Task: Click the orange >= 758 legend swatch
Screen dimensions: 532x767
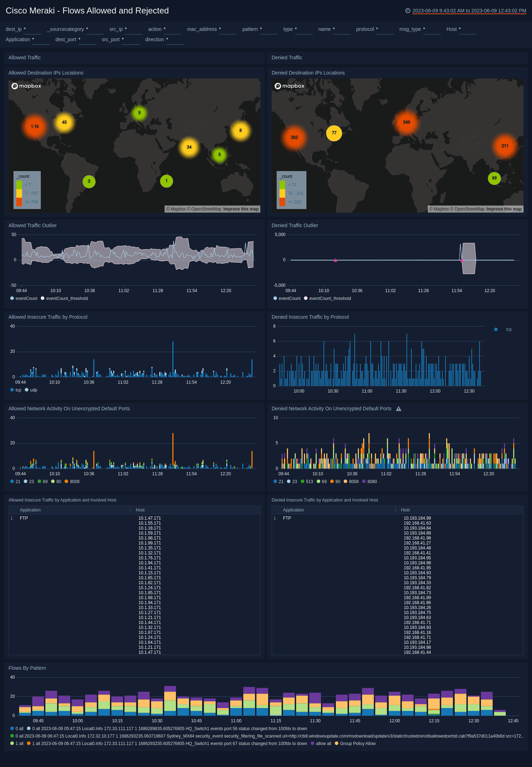Action: coord(19,202)
